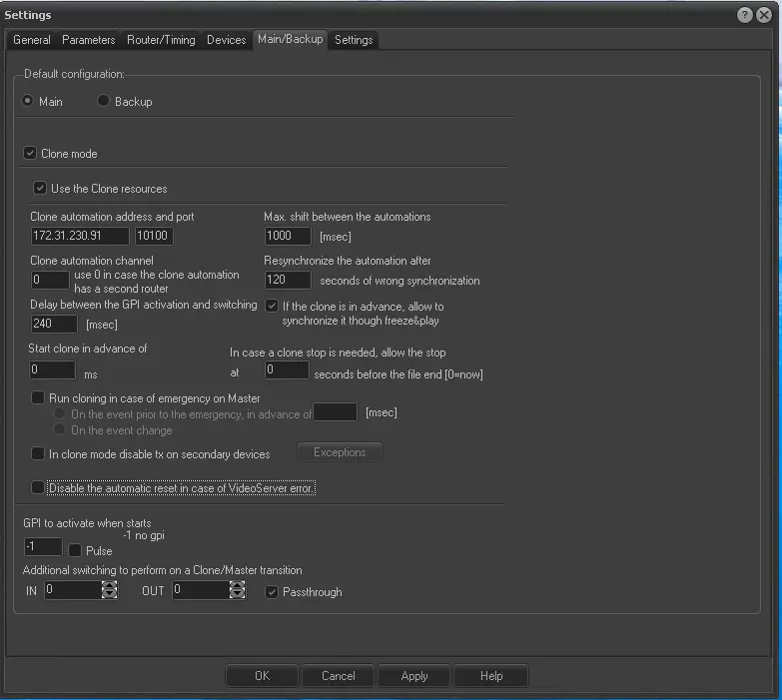This screenshot has width=782, height=700.
Task: Click the Apply button
Action: pos(414,676)
